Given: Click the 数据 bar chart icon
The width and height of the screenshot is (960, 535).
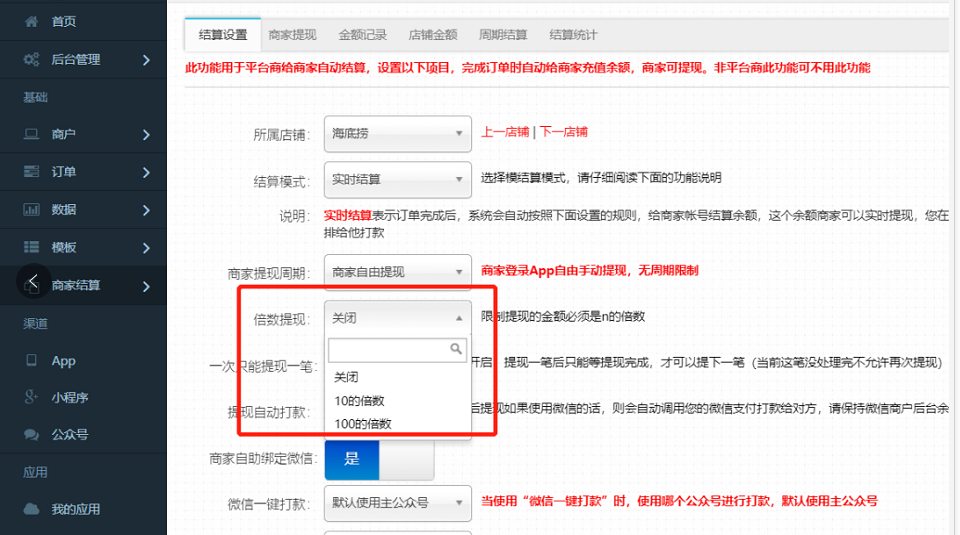Looking at the screenshot, I should point(31,210).
